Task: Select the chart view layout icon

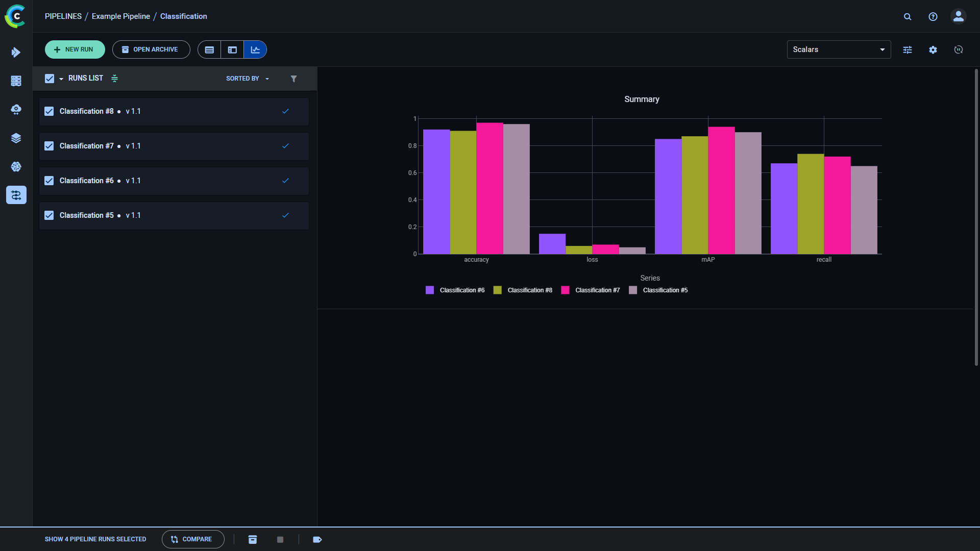Action: point(255,49)
